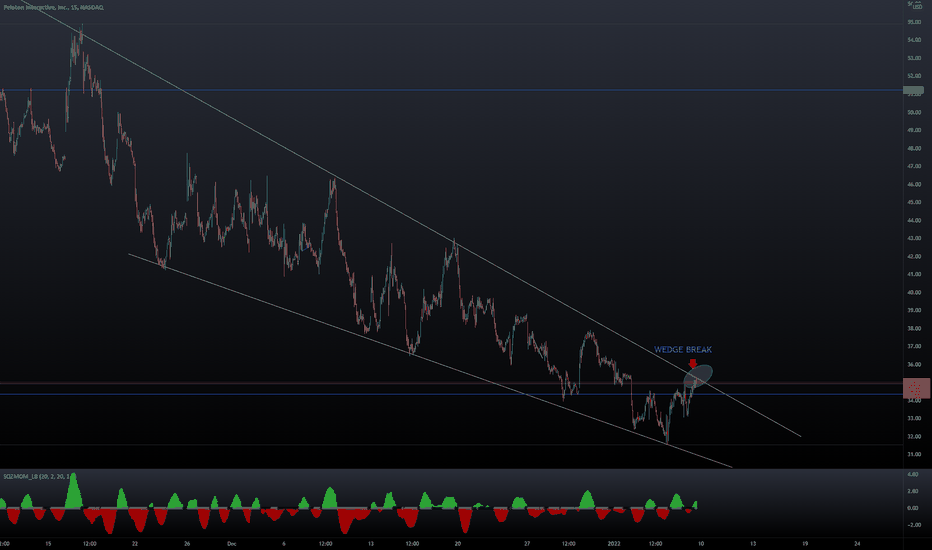Click the -2.00 indicator scale label
This screenshot has height=550, width=932.
click(912, 525)
